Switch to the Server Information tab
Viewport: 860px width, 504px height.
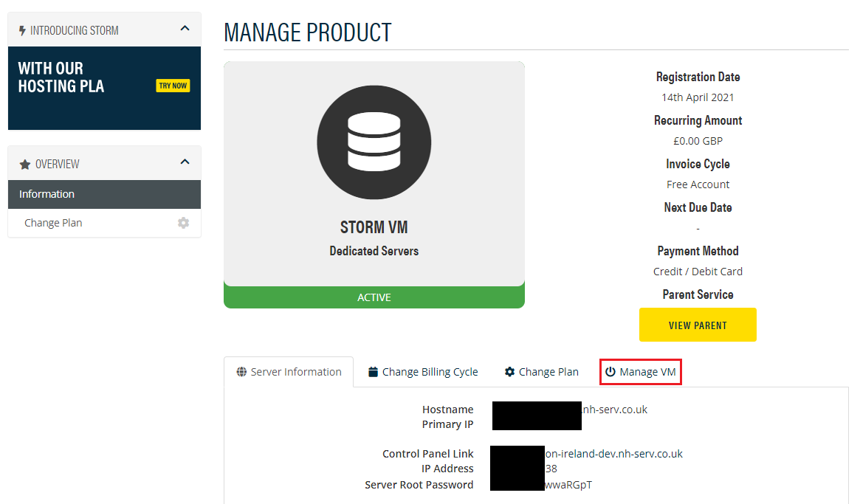coord(289,372)
